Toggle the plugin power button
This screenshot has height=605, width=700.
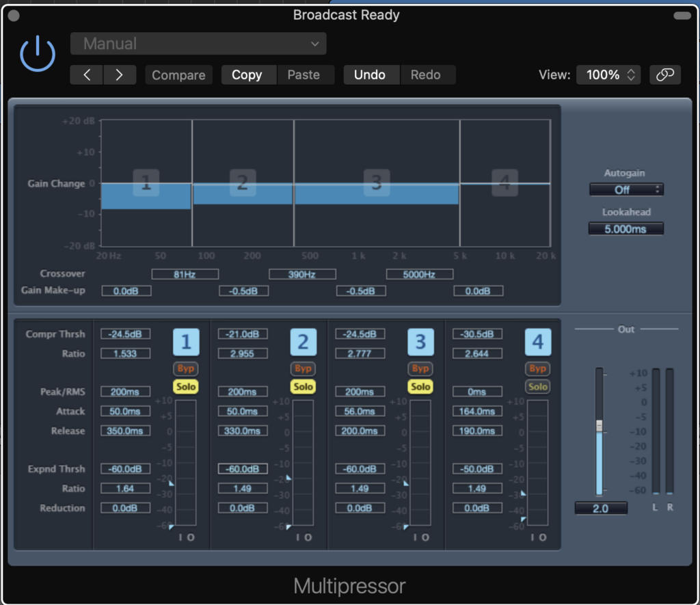[x=38, y=54]
